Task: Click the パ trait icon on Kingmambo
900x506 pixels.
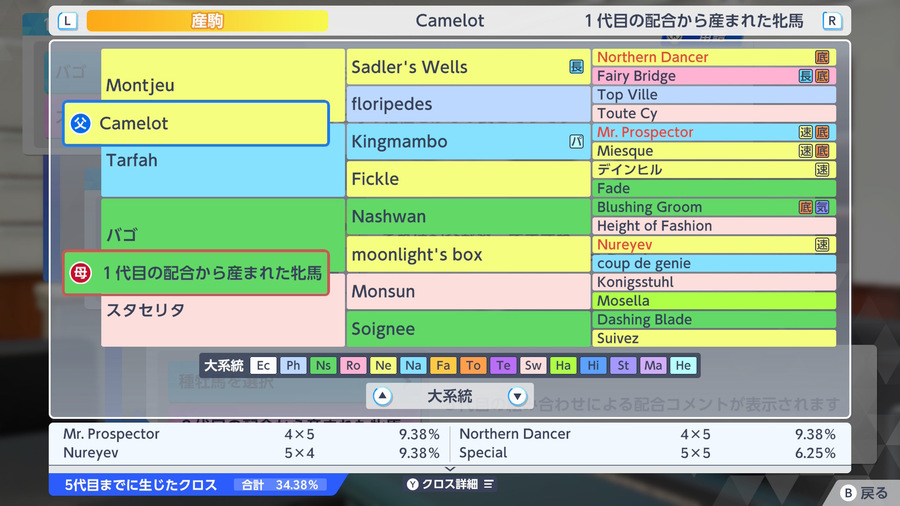Action: (576, 141)
